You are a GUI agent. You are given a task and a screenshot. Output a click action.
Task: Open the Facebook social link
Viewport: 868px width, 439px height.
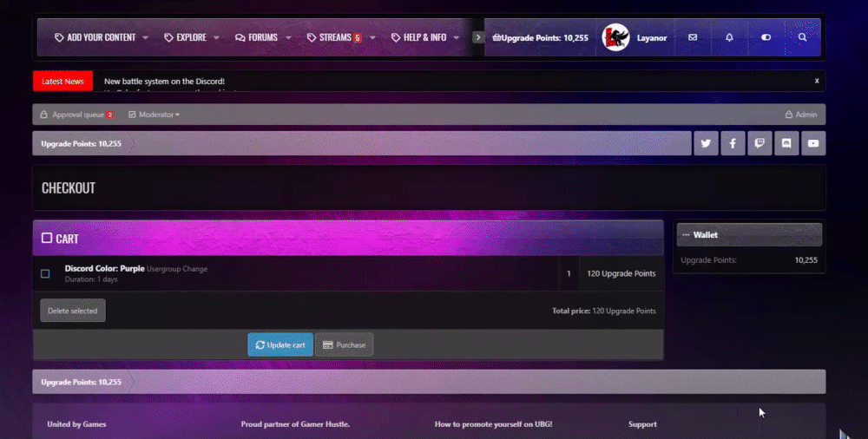733,143
